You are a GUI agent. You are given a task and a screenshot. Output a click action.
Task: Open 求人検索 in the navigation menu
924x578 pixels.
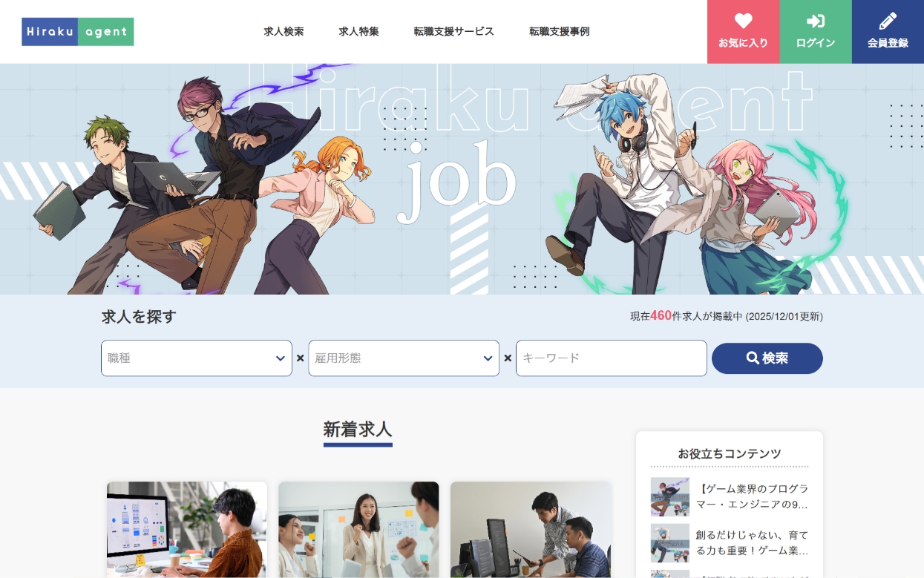[x=284, y=31]
